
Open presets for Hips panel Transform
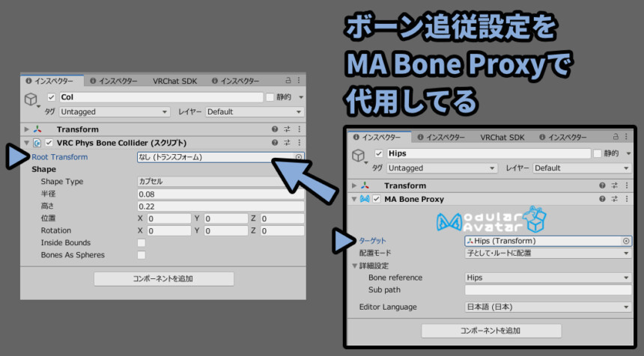(615, 185)
